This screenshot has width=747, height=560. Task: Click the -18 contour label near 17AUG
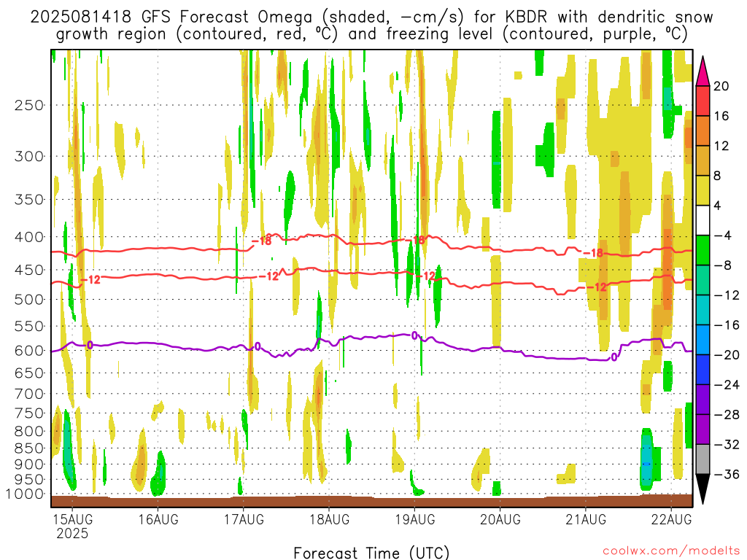coord(261,241)
